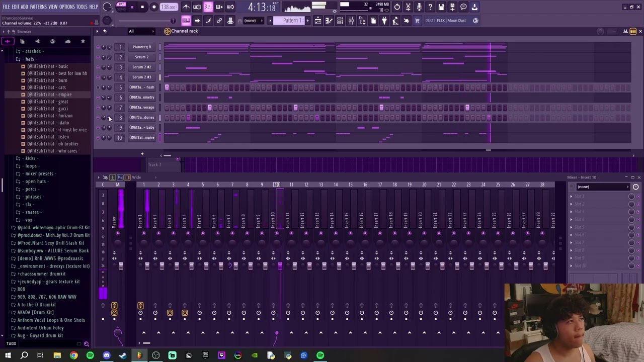The width and height of the screenshot is (644, 362).
Task: Click the shopping cart content library icon
Action: coord(417,21)
